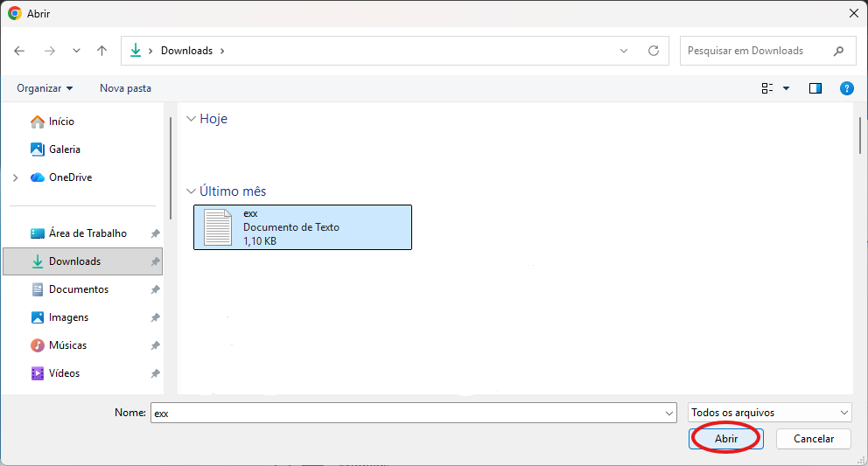This screenshot has width=868, height=466.
Task: Expand the OneDrive tree node
Action: pos(16,177)
